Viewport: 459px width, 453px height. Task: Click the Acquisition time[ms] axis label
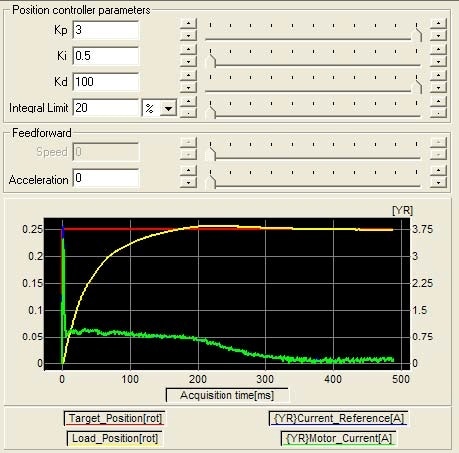click(x=227, y=395)
